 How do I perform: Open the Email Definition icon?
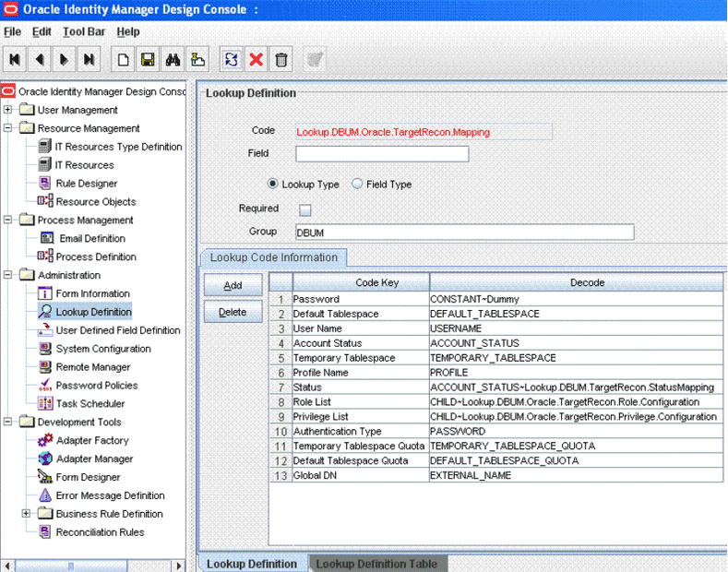click(47, 238)
